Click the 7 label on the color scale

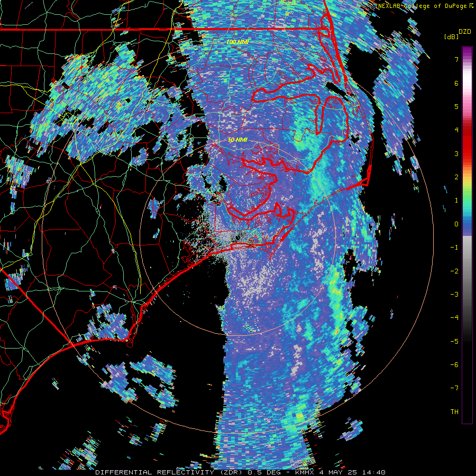pyautogui.click(x=456, y=59)
